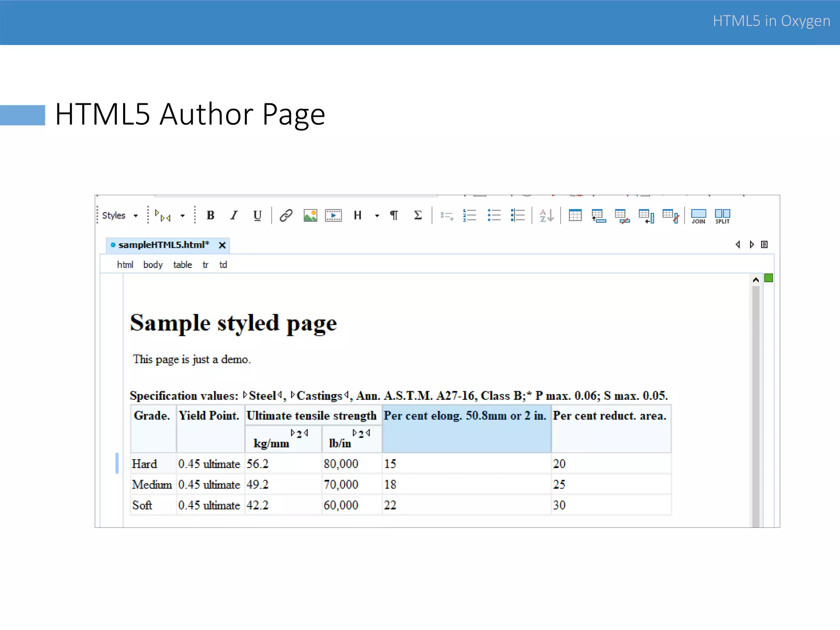Close the sampleHTML5.html tab
Viewport: 840px width, 630px height.
point(222,245)
